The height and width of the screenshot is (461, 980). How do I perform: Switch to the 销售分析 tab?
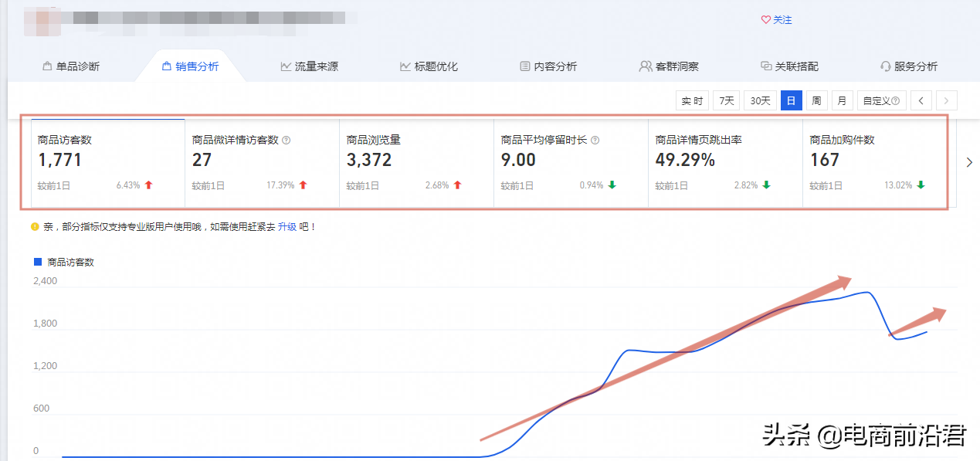click(x=190, y=66)
